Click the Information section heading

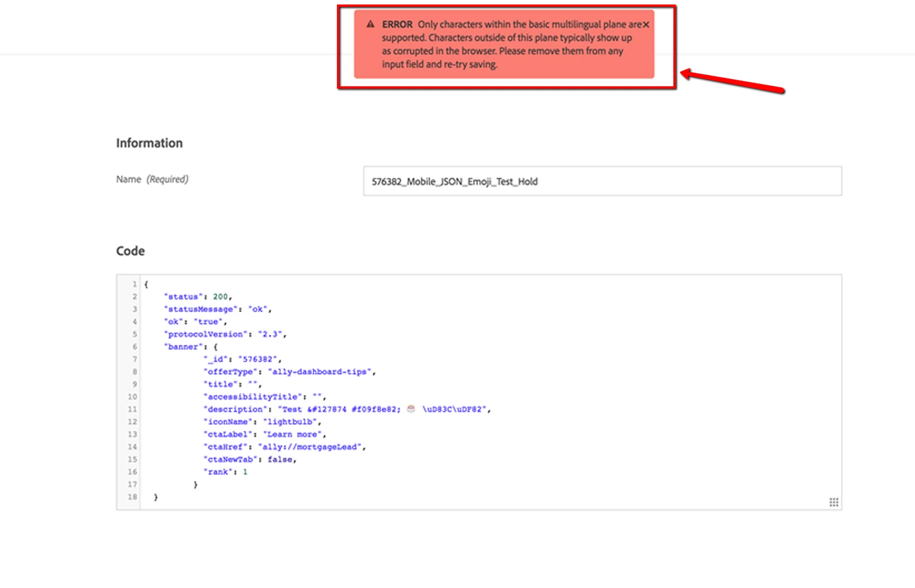[x=150, y=143]
